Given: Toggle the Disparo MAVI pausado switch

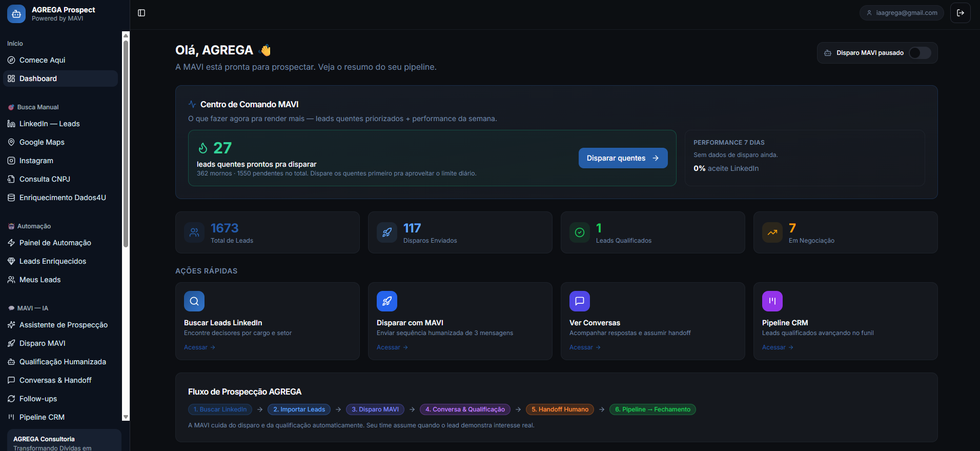Looking at the screenshot, I should point(920,53).
